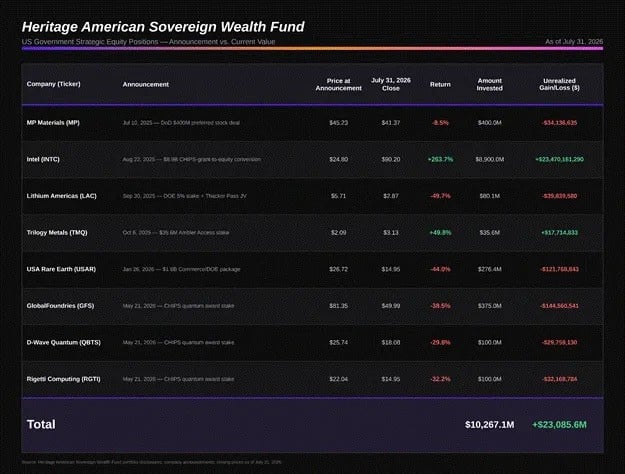The width and height of the screenshot is (625, 474).
Task: Click the July 31, 2026 Close header
Action: click(x=391, y=84)
